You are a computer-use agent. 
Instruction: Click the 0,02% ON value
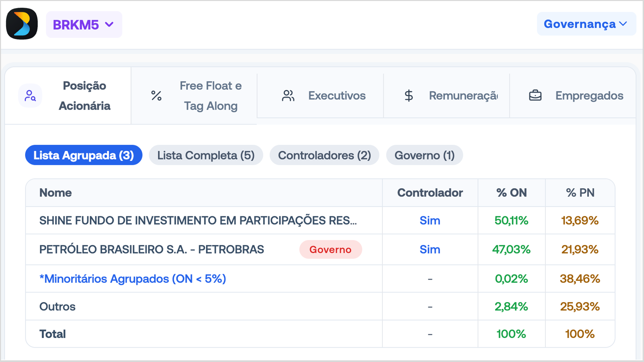[511, 279]
